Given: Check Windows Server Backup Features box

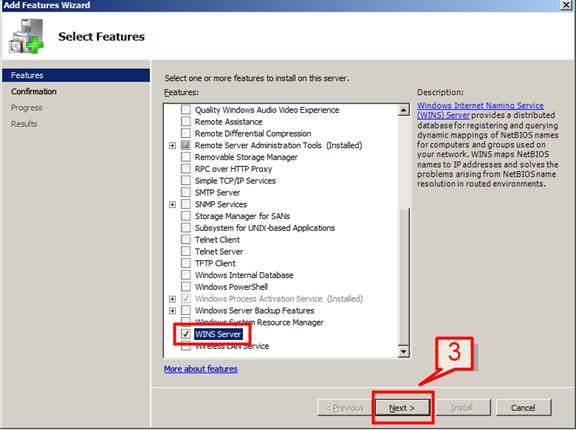Looking at the screenshot, I should [x=186, y=310].
